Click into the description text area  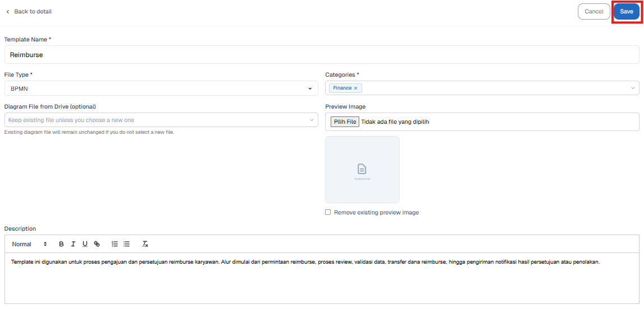click(322, 278)
